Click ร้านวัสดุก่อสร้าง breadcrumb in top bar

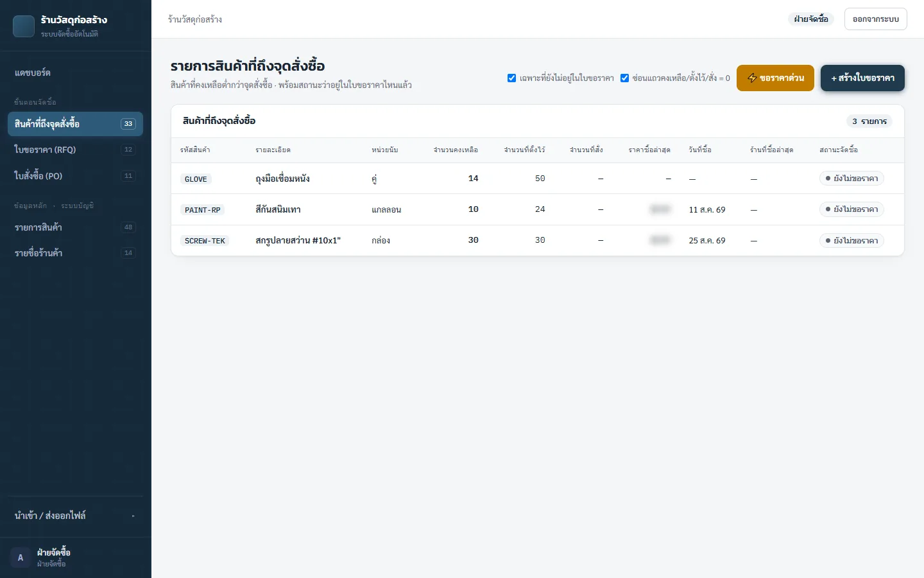(195, 19)
